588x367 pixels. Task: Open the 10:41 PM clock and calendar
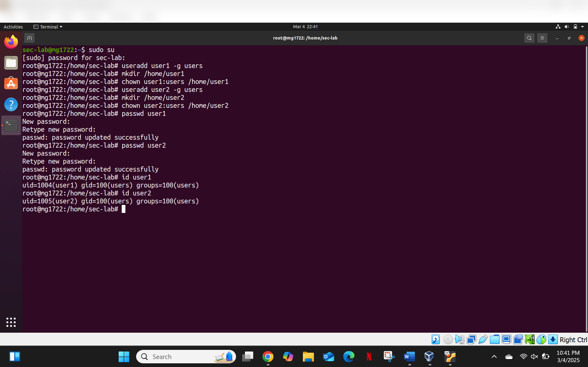(568, 357)
